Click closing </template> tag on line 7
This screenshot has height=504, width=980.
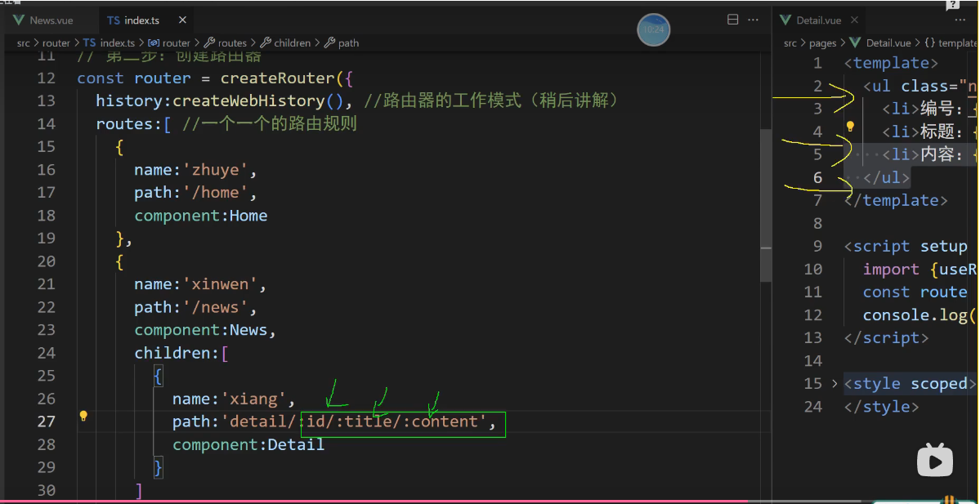(896, 200)
